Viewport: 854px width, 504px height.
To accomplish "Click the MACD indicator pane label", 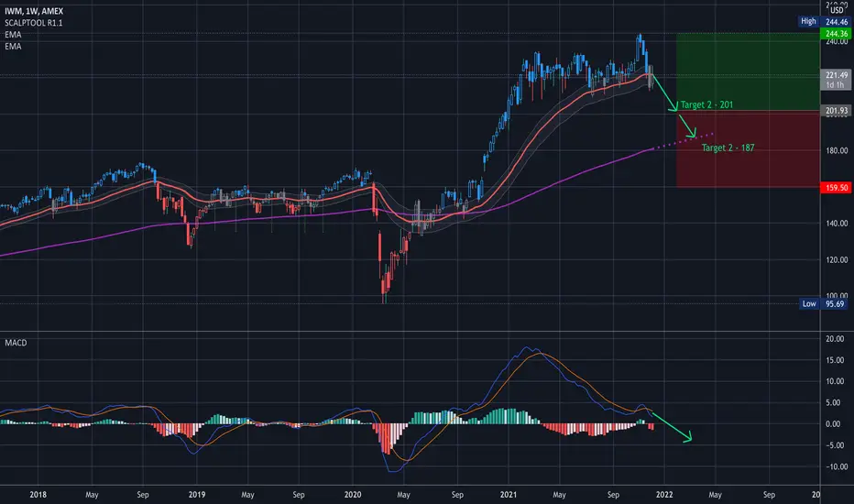I will point(16,343).
